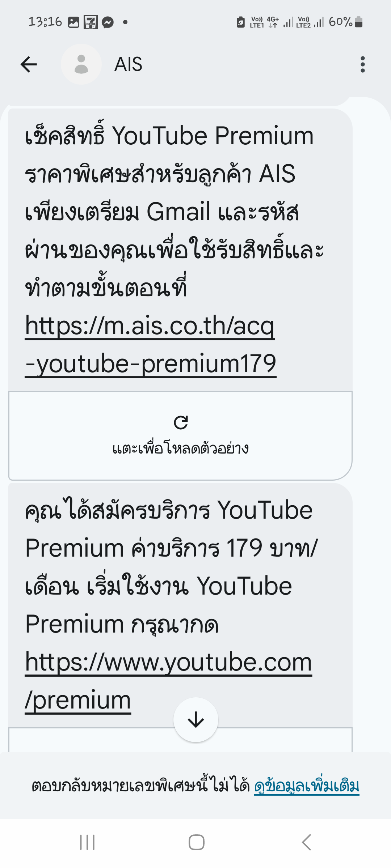The height and width of the screenshot is (868, 391).
Task: Open the three-dot overflow menu
Action: pos(362,64)
